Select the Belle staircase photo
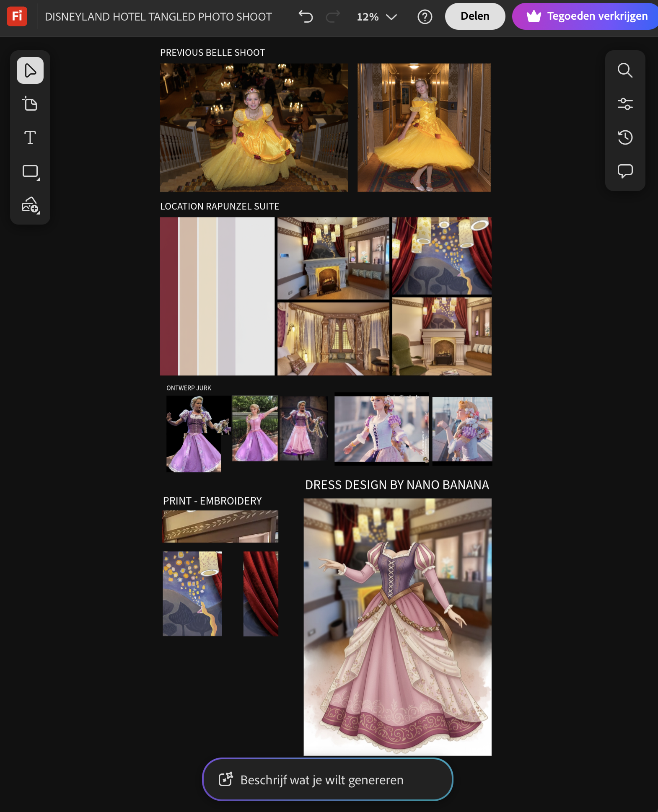This screenshot has width=658, height=812. (254, 128)
